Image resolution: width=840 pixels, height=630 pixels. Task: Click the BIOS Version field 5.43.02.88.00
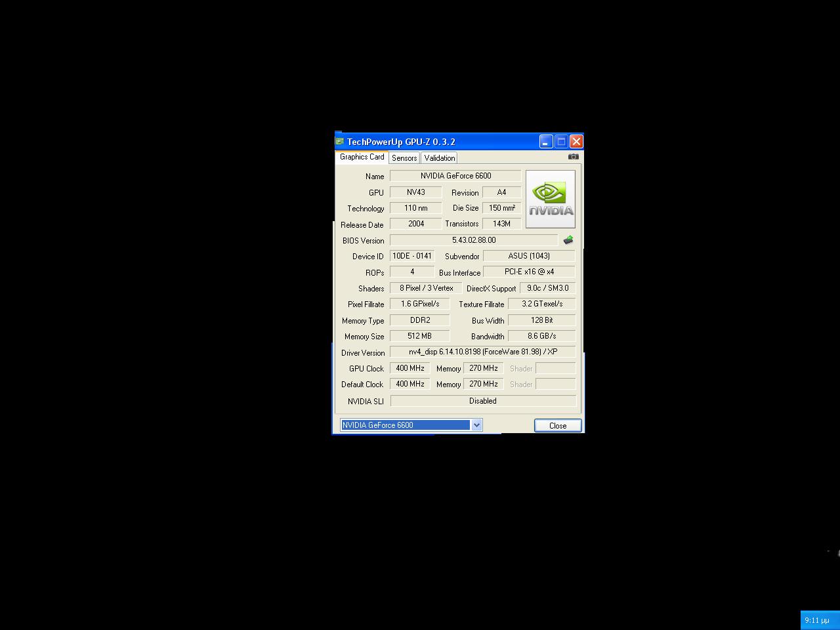tap(474, 240)
